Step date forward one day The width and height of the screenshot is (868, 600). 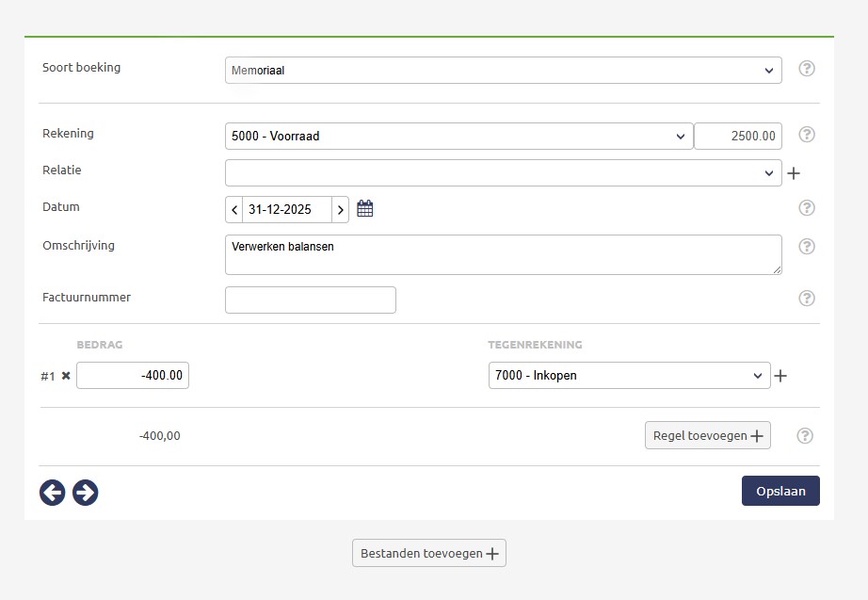click(x=341, y=210)
